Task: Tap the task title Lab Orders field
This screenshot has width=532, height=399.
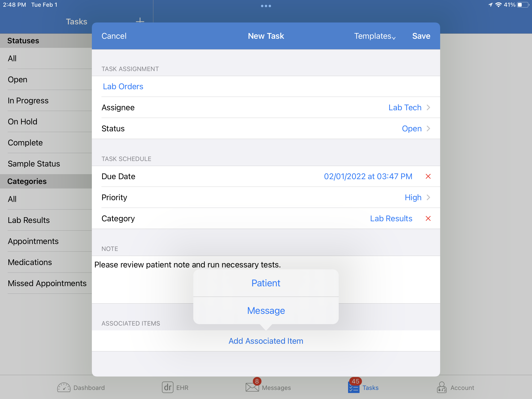Action: [123, 86]
